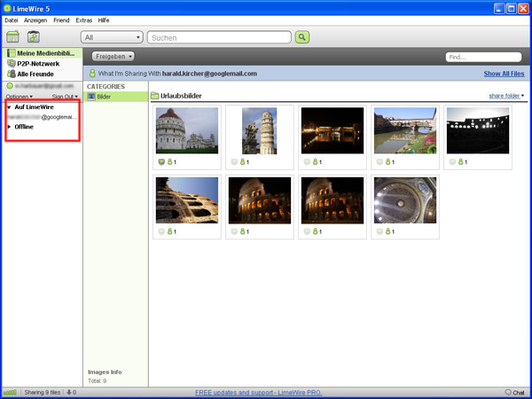Click FREE updates and support link
The image size is (532, 399).
point(257,392)
